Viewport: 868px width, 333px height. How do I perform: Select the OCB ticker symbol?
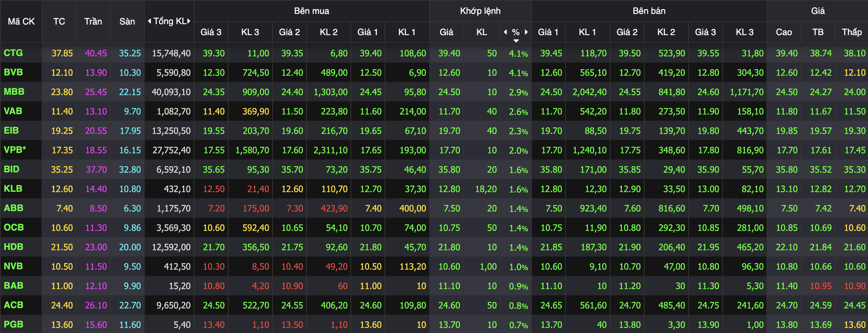click(x=14, y=228)
